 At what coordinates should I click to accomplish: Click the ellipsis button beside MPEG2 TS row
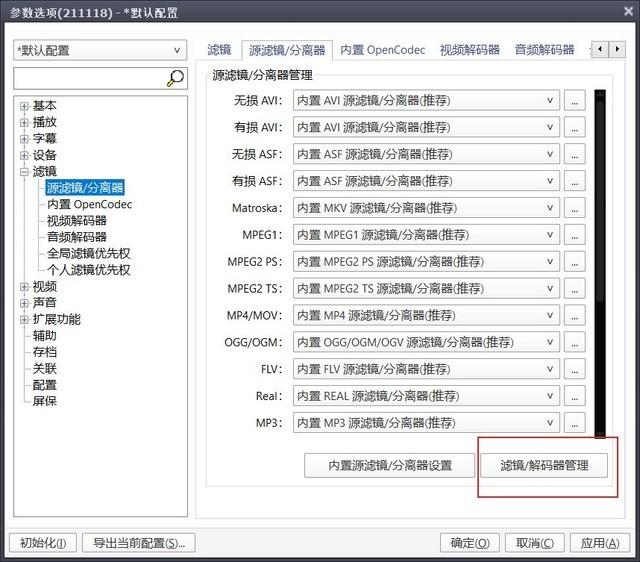click(x=574, y=289)
